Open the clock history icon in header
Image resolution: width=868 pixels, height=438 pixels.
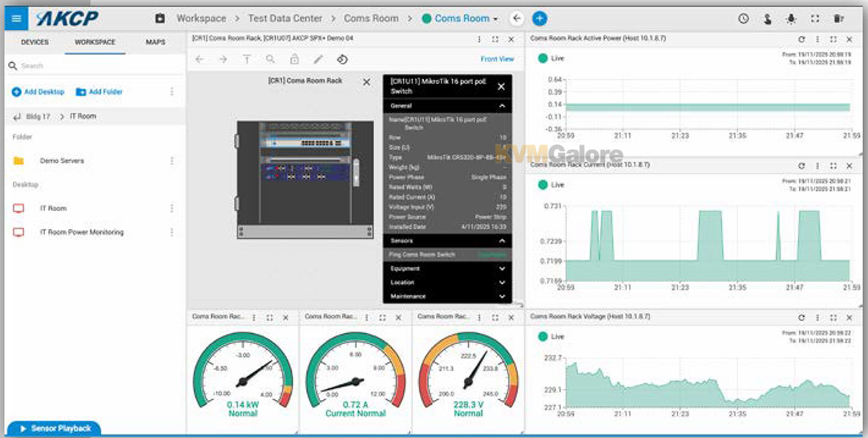[x=743, y=19]
